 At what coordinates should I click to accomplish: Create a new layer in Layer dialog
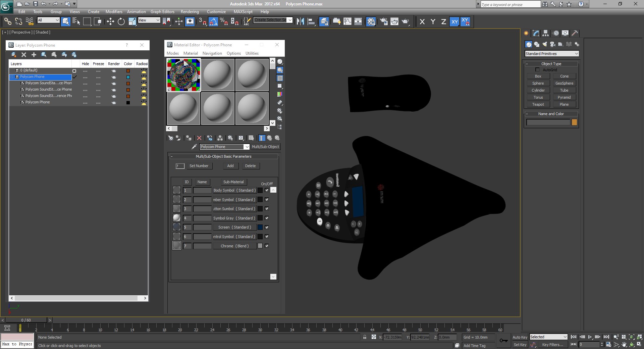[14, 54]
